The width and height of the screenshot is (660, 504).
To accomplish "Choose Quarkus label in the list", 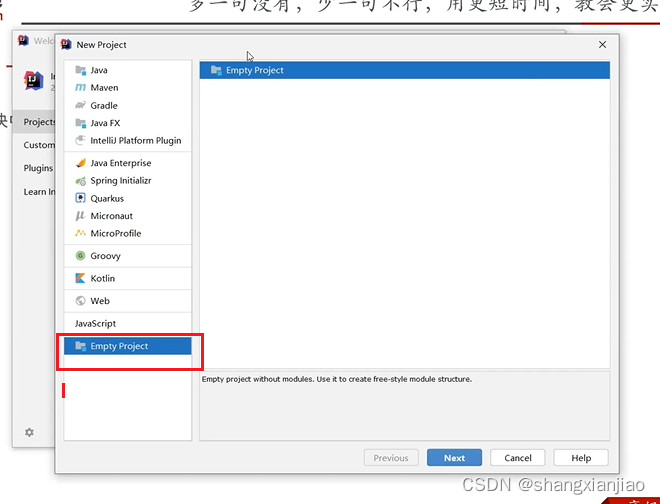I will click(107, 198).
